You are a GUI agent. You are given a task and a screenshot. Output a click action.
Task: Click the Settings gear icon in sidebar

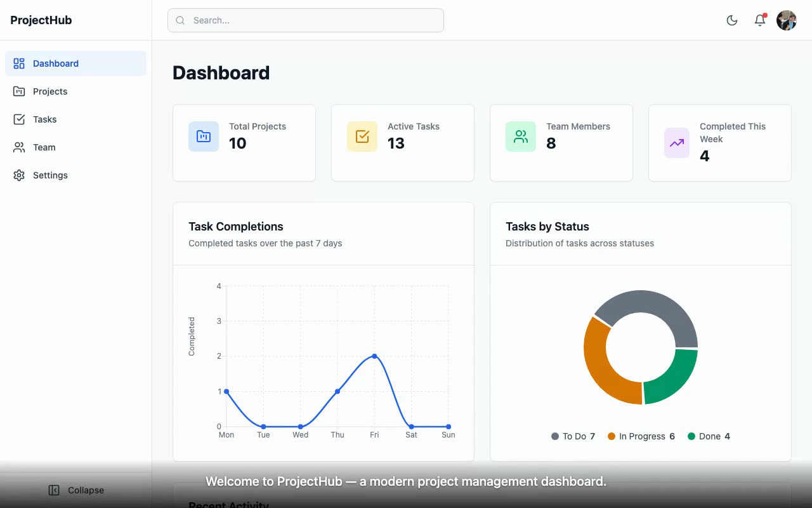19,175
